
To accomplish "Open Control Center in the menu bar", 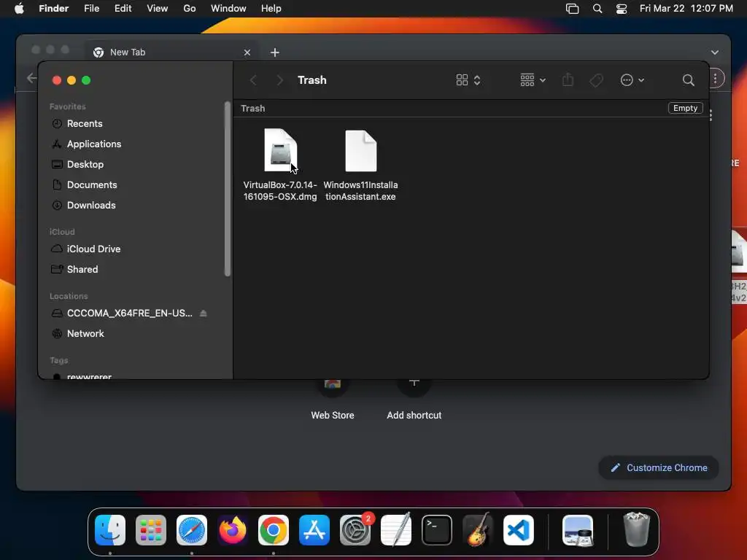I will (x=622, y=9).
